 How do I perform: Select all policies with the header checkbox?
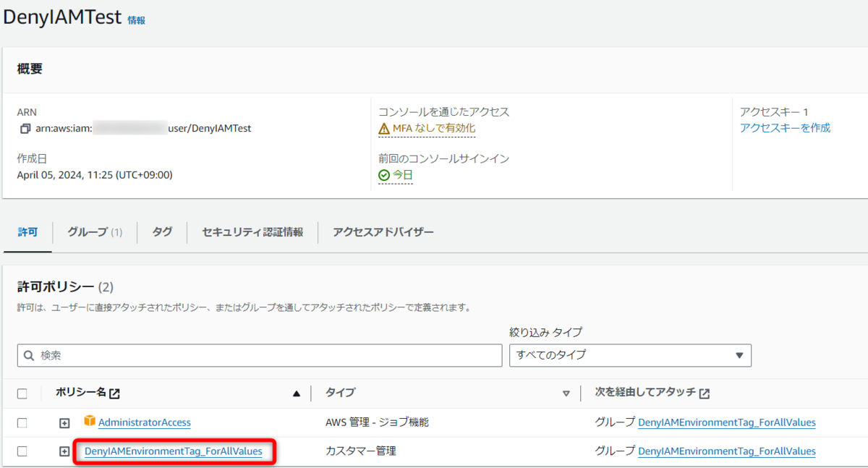click(22, 393)
